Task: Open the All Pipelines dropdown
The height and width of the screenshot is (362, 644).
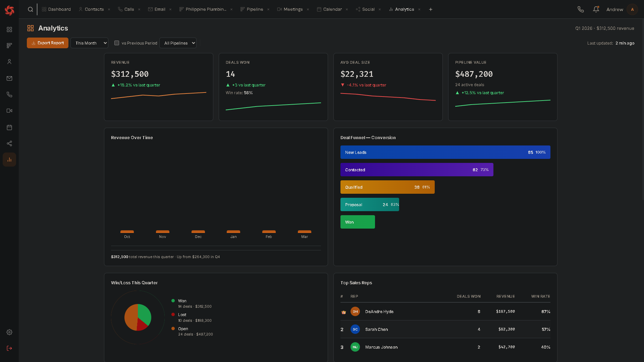Action: (x=178, y=43)
